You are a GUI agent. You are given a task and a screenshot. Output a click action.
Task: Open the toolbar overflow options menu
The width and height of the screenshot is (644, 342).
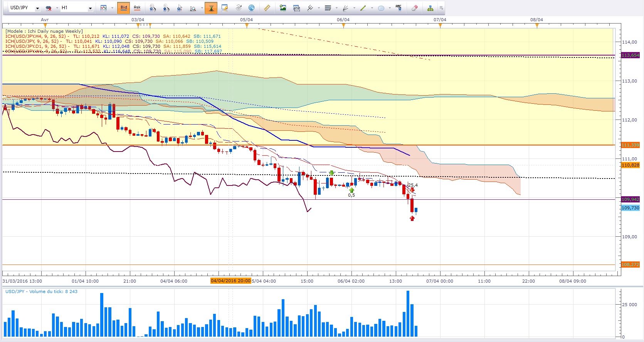click(441, 8)
